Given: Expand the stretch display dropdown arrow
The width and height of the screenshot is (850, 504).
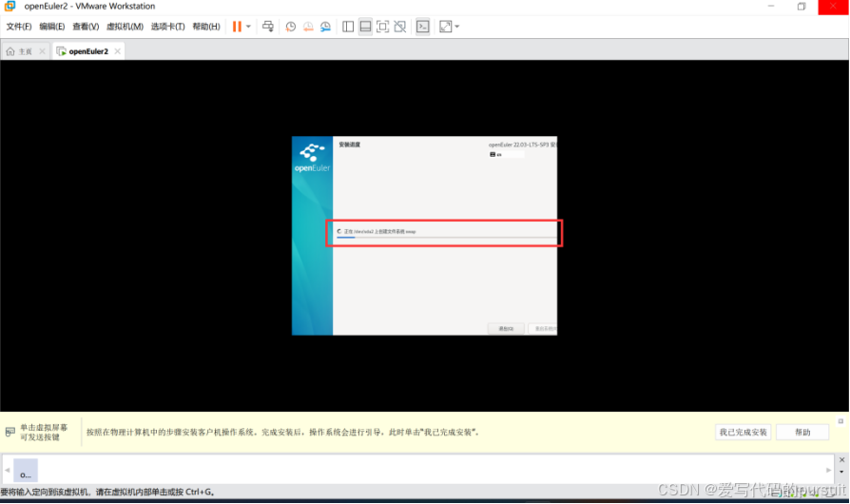Looking at the screenshot, I should (x=457, y=27).
